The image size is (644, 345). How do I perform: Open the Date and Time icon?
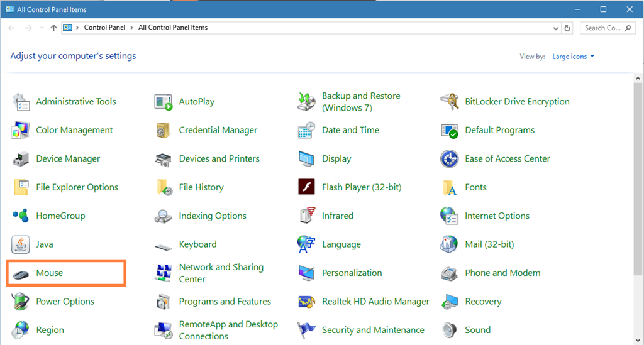[306, 130]
